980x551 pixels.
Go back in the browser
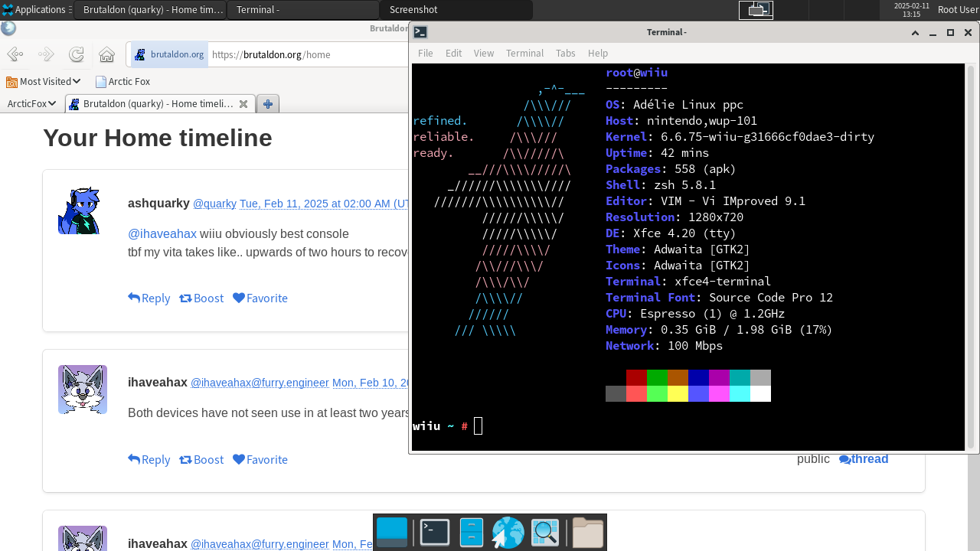point(15,54)
